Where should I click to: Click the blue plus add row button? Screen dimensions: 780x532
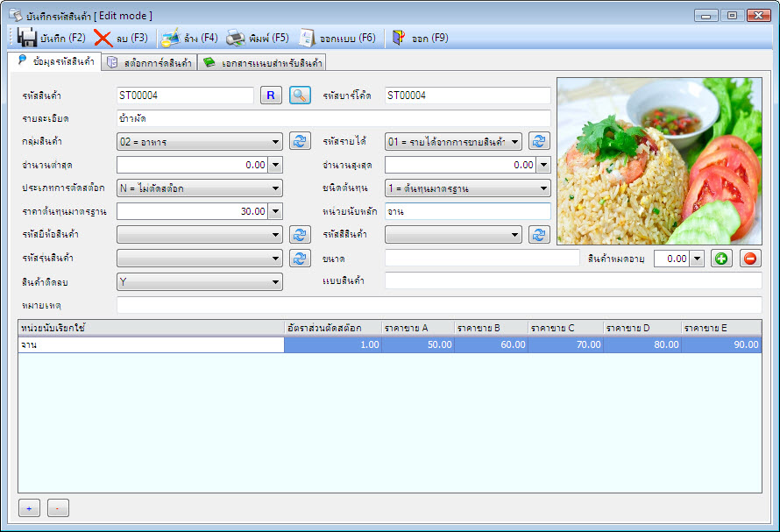(x=29, y=508)
